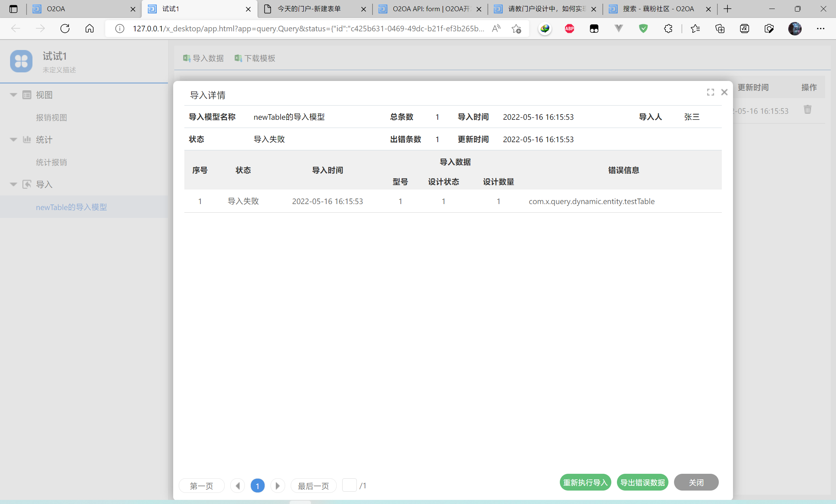The height and width of the screenshot is (504, 836).
Task: Click the AdBlock Plus extension icon
Action: [569, 29]
